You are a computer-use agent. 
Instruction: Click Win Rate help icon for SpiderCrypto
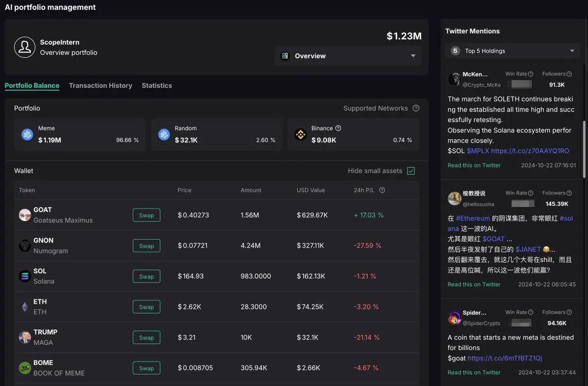click(x=531, y=312)
